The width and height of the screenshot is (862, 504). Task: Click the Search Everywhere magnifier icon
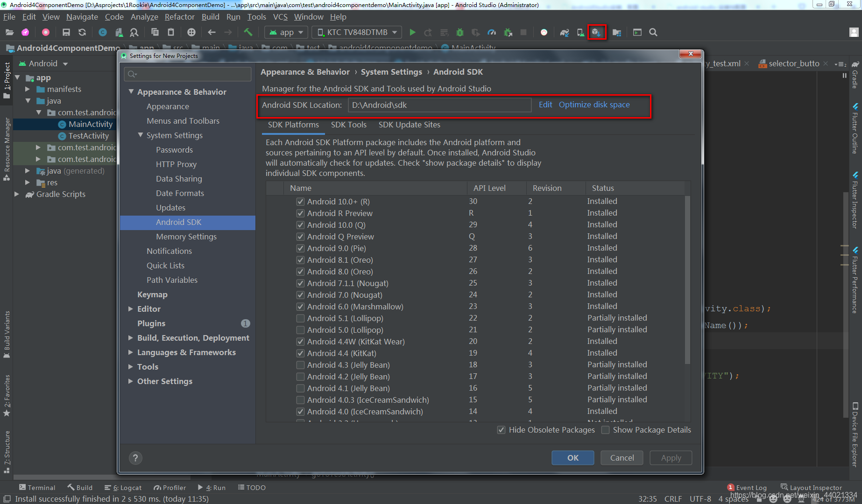(653, 32)
